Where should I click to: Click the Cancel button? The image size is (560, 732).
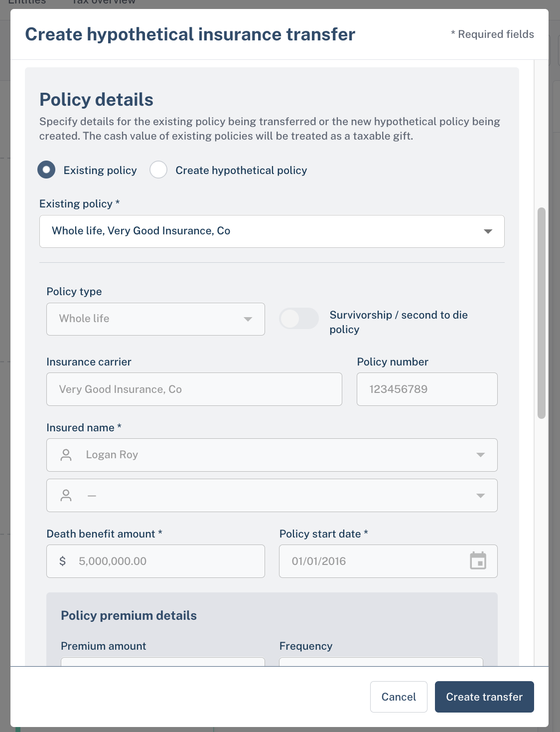tap(399, 697)
